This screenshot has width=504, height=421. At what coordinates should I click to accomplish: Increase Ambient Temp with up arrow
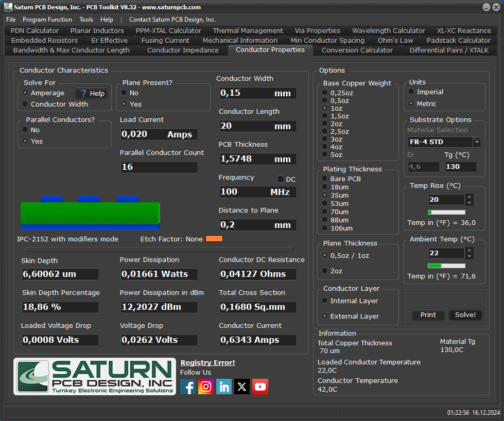pos(470,250)
